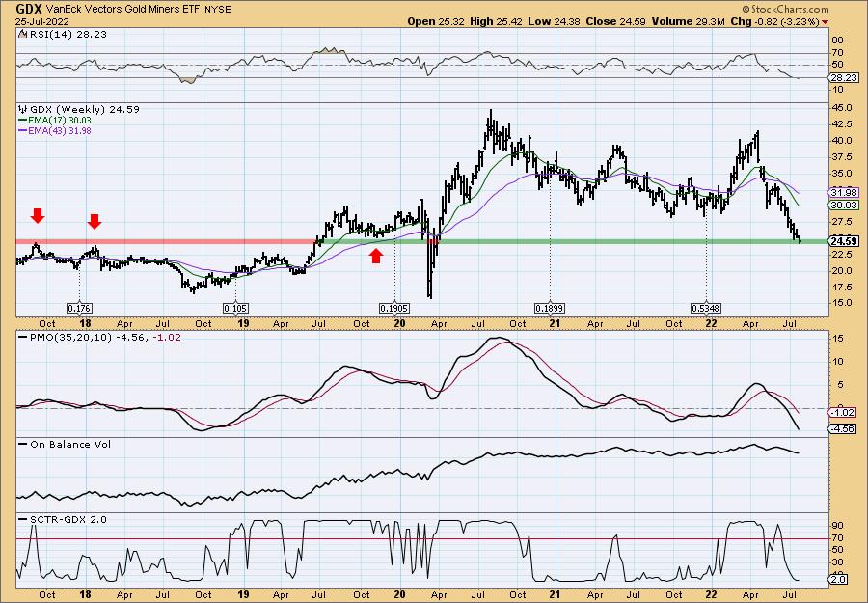
Task: Click the -1.02 PMO signal value tag
Action: pos(843,413)
